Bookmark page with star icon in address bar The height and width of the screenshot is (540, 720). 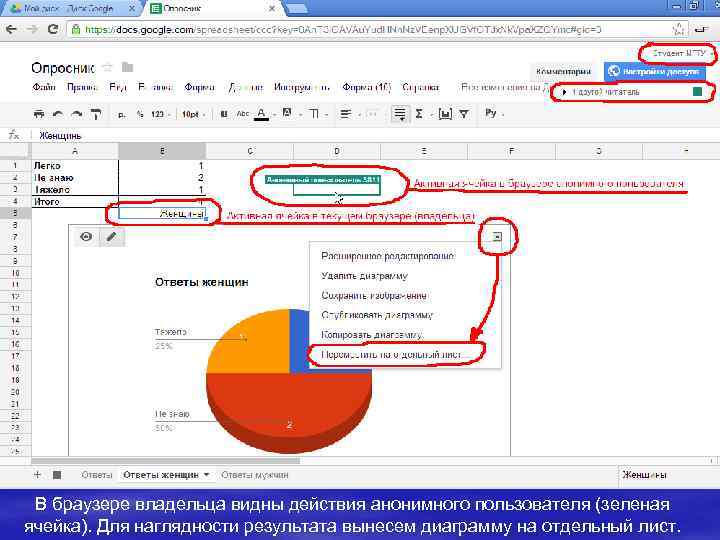coord(678,29)
